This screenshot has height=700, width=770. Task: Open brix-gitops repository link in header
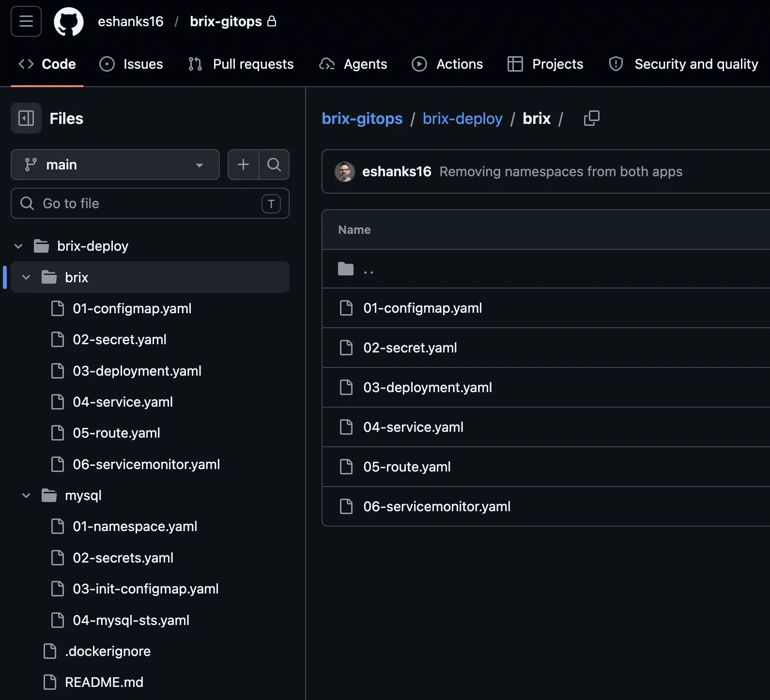point(226,21)
